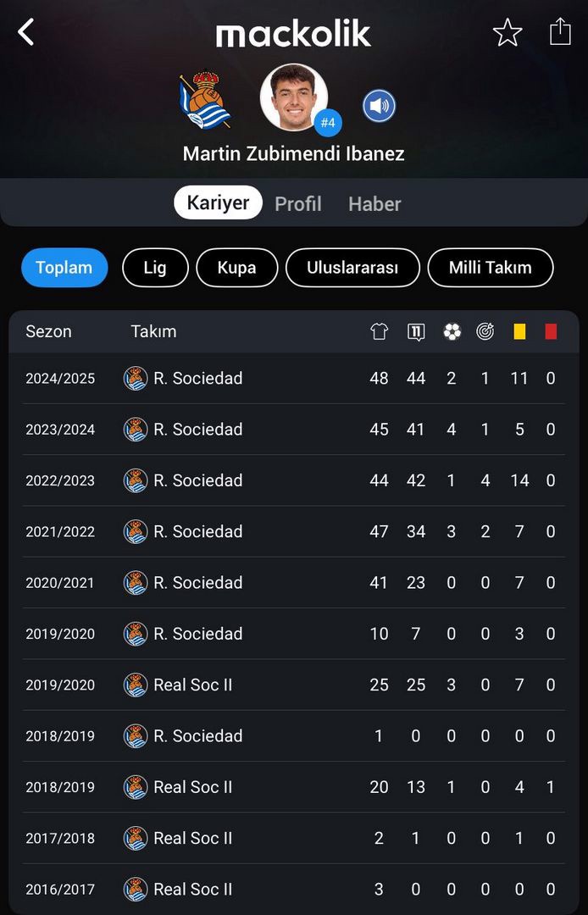Open the share icon at top right
Viewport: 588px width, 915px height.
click(x=560, y=31)
